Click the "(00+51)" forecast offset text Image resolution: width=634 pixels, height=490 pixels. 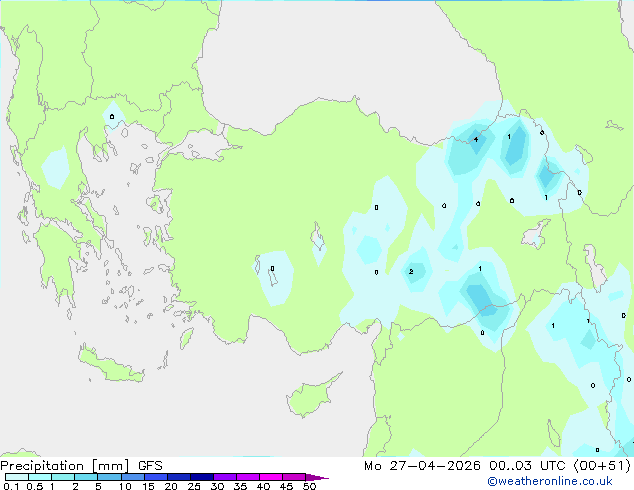(602, 466)
